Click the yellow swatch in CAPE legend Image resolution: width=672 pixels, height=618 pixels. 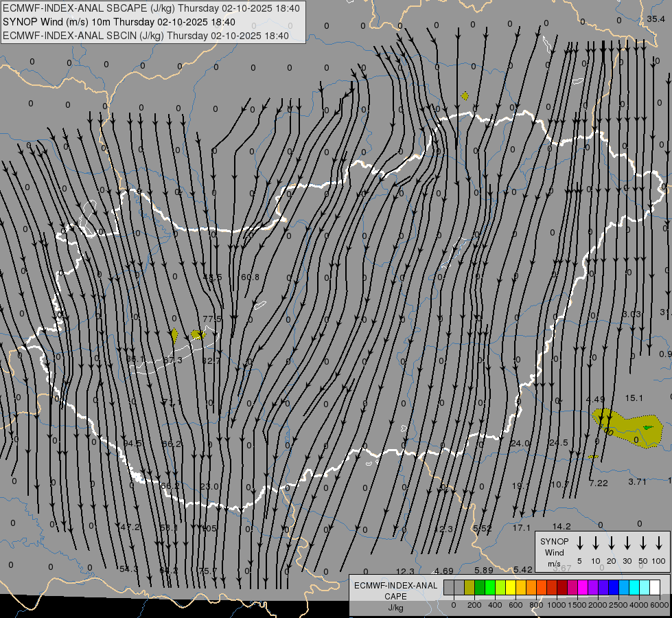[x=511, y=588]
